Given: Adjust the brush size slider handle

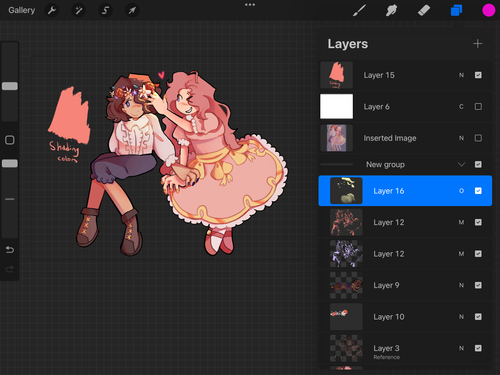Looking at the screenshot, I should click(x=10, y=86).
